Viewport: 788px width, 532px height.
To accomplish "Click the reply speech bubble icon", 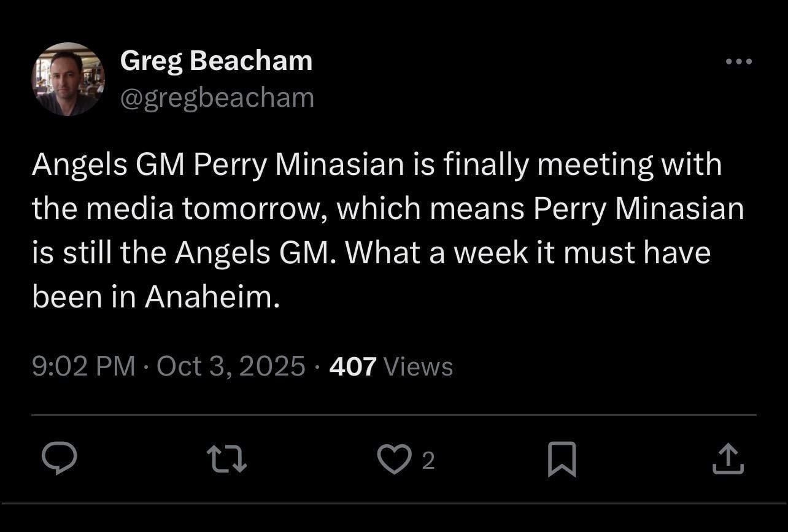I will (60, 459).
